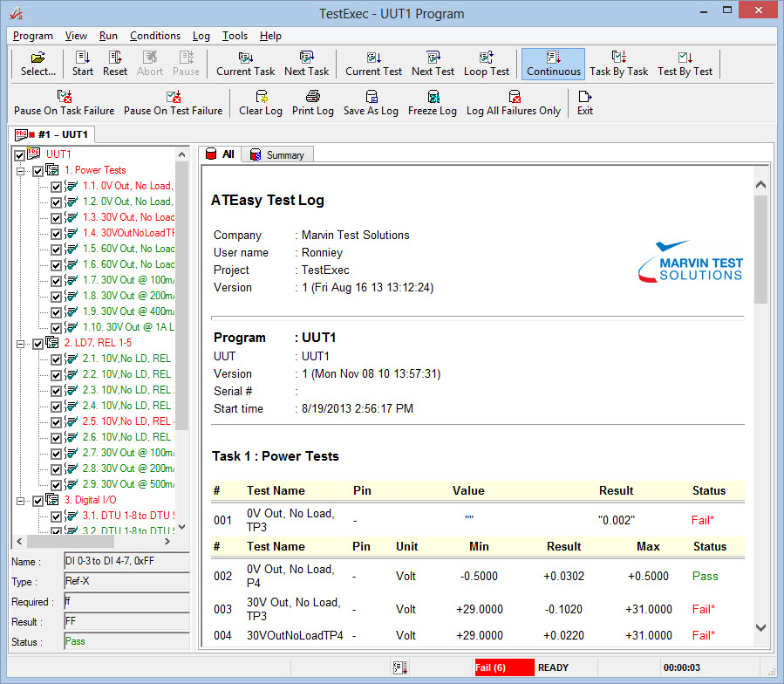Run the Next Task icon
Image resolution: width=784 pixels, height=684 pixels.
click(x=307, y=63)
